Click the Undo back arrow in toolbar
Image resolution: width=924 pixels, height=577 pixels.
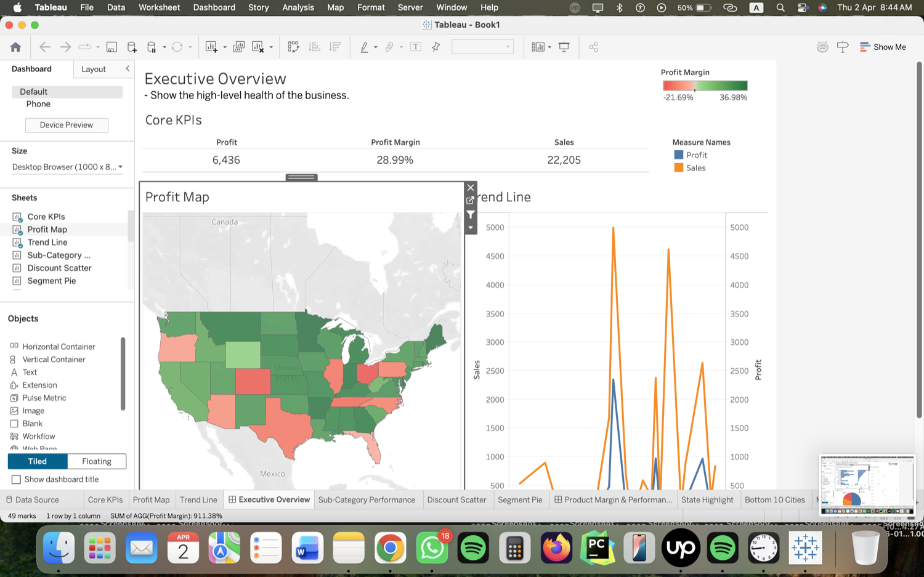click(x=44, y=47)
